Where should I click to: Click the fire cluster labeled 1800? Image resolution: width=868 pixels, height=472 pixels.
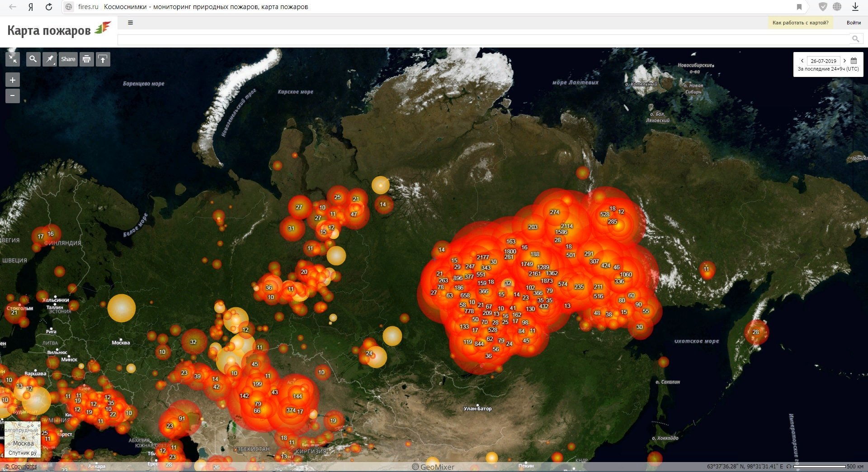click(510, 251)
